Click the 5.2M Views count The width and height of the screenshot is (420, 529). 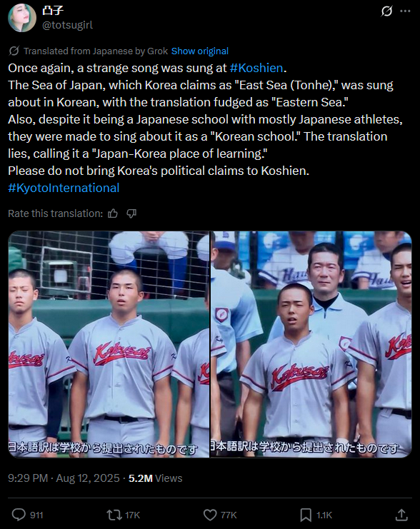155,478
